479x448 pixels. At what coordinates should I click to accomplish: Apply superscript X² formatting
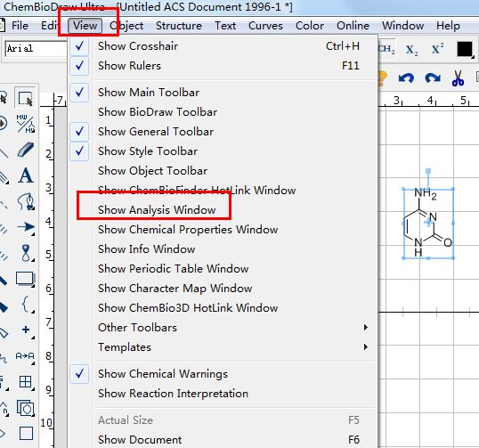(x=437, y=49)
